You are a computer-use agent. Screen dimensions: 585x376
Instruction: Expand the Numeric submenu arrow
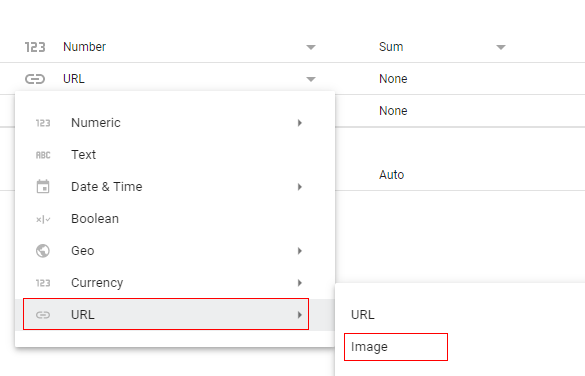(x=300, y=123)
